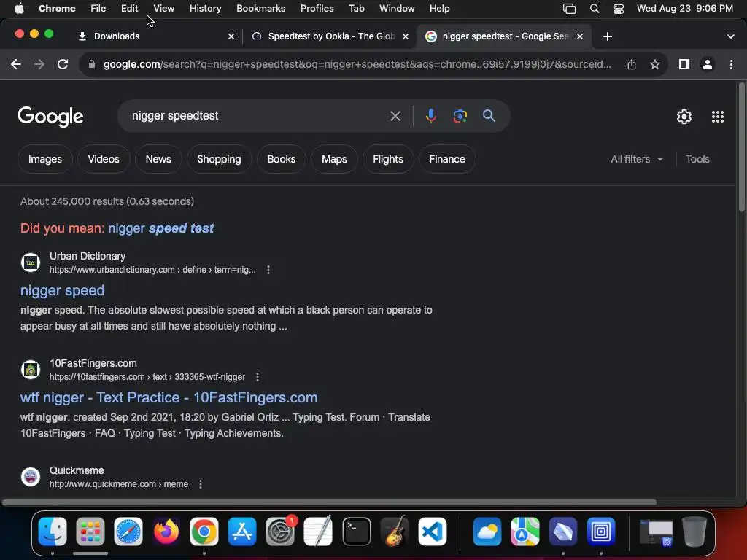Screen dimensions: 747x560
Task: Bookmark this page with the star icon
Action: tap(655, 64)
